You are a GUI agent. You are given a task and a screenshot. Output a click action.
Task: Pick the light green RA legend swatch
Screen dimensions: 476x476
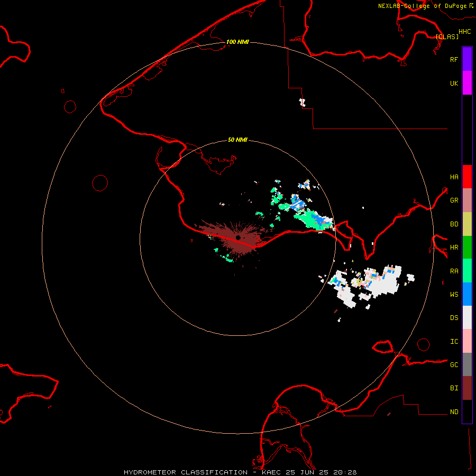coord(467,271)
